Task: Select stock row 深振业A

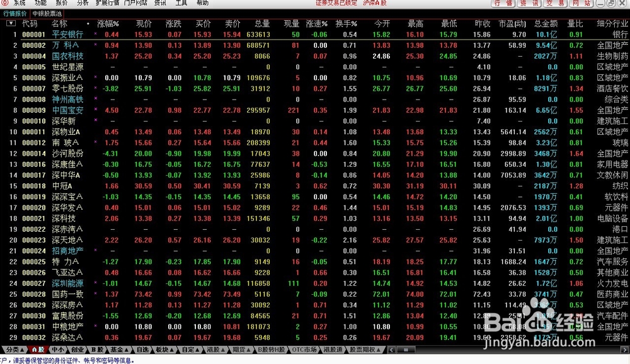Action: pyautogui.click(x=315, y=78)
